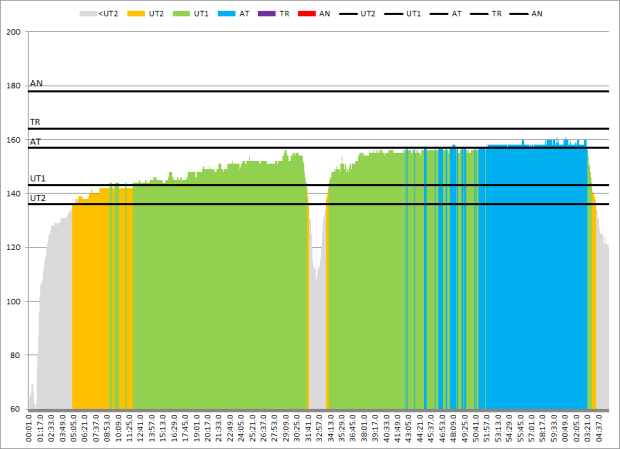Click the 00:01.0 time label on the horizontal axis
The height and width of the screenshot is (449, 620).
pyautogui.click(x=32, y=430)
